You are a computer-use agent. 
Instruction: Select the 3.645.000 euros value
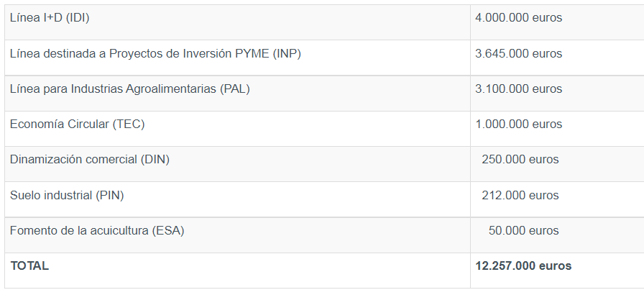[x=518, y=54]
